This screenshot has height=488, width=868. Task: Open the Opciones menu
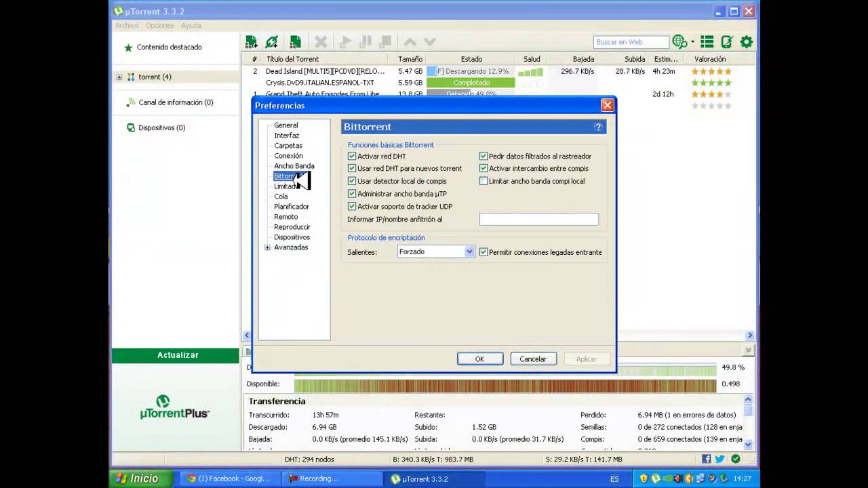pos(160,25)
